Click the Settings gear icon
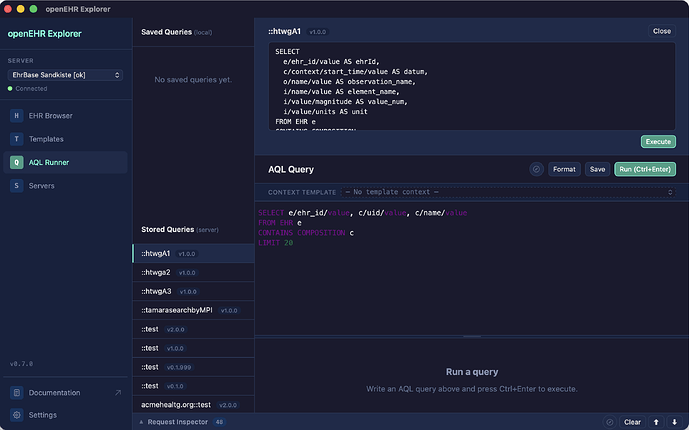This screenshot has height=430, width=689. pos(17,415)
